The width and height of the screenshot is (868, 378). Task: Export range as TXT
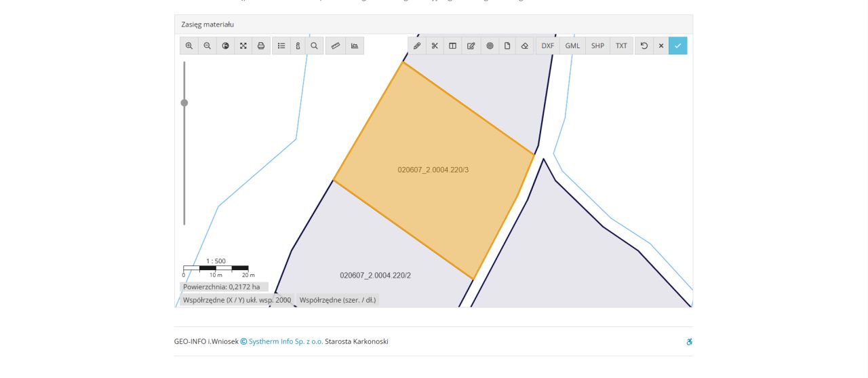coord(621,45)
